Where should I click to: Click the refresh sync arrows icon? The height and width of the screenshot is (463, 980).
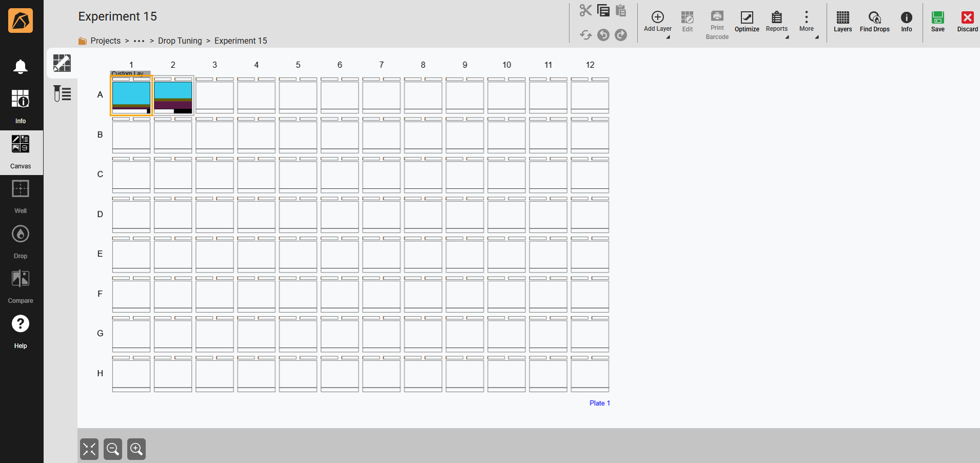pyautogui.click(x=585, y=35)
